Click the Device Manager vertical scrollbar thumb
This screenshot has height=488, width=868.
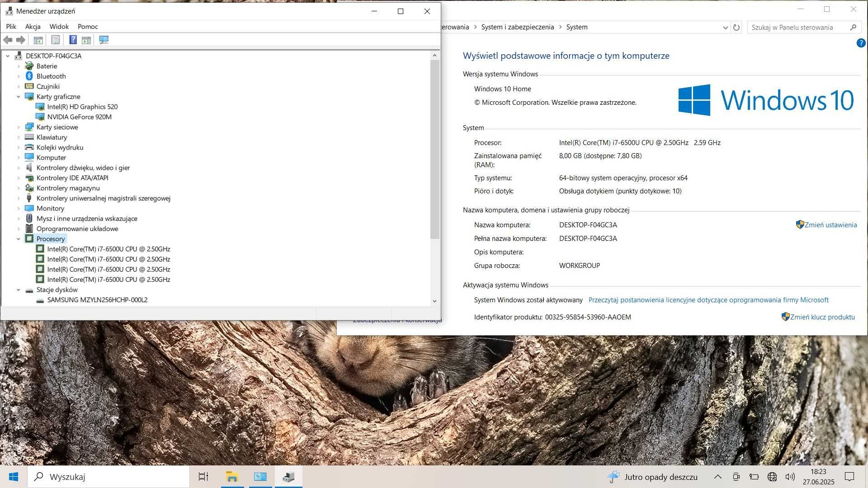point(434,149)
